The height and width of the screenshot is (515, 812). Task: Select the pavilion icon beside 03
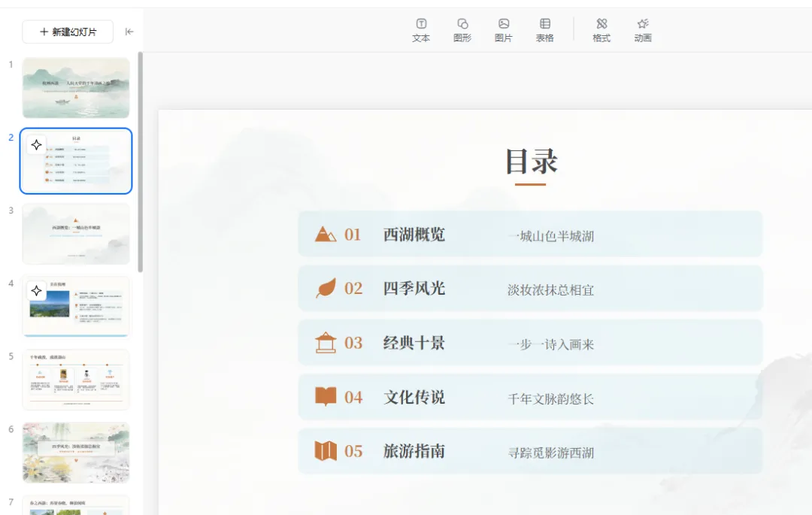tap(326, 343)
